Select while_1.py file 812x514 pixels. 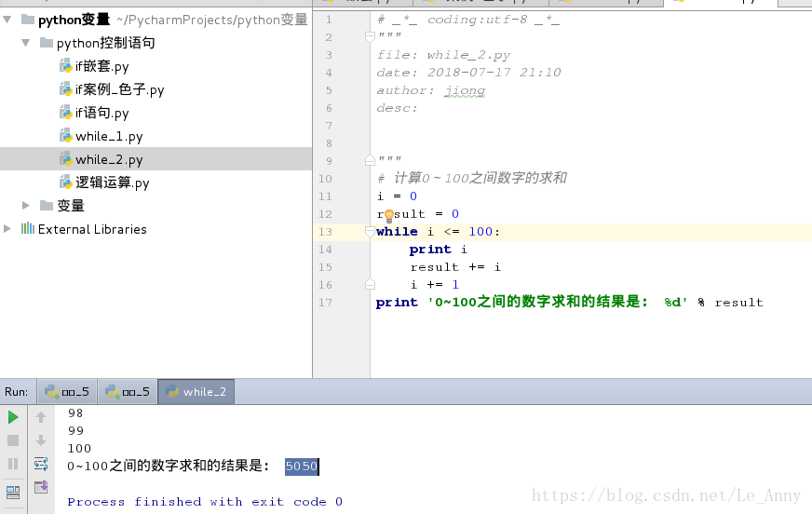click(109, 136)
